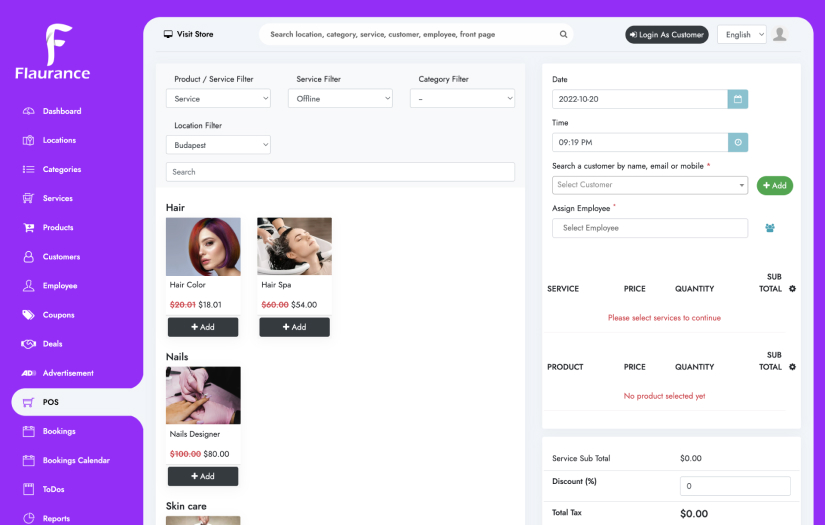Open the date picker calendar icon
This screenshot has height=525, width=825.
[738, 99]
